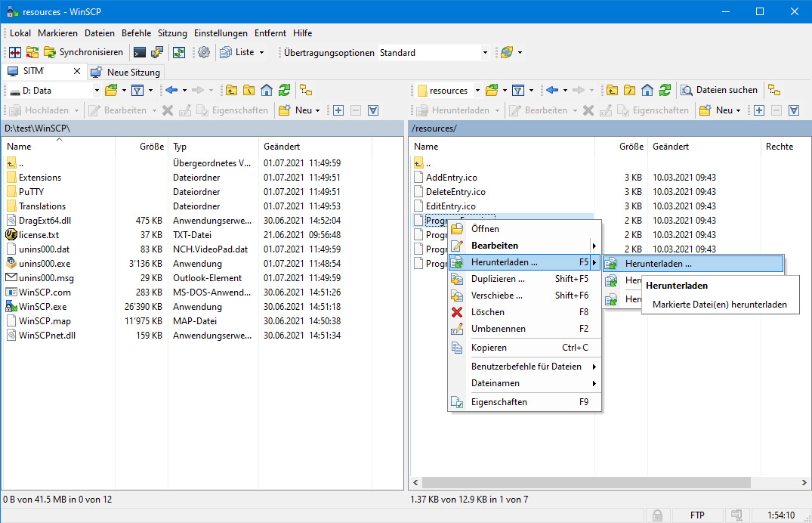Click open directory folder icon in remote panel
Image resolution: width=812 pixels, height=523 pixels.
[x=492, y=91]
